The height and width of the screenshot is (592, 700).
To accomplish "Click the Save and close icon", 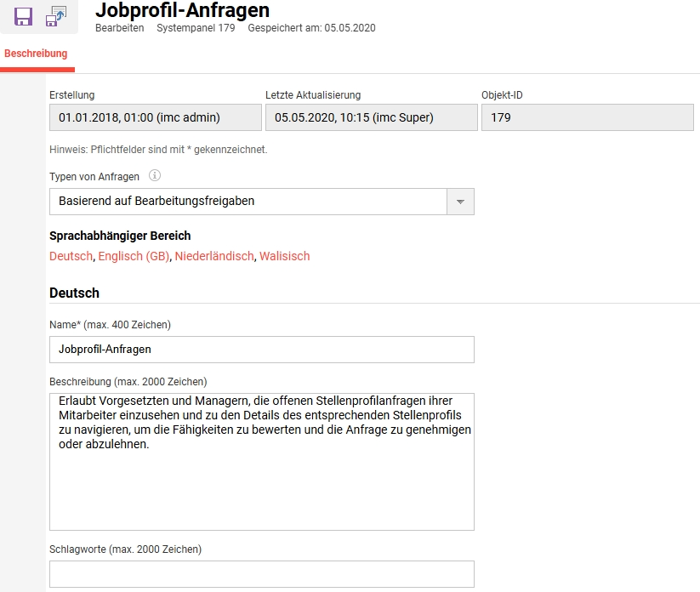I will 56,16.
